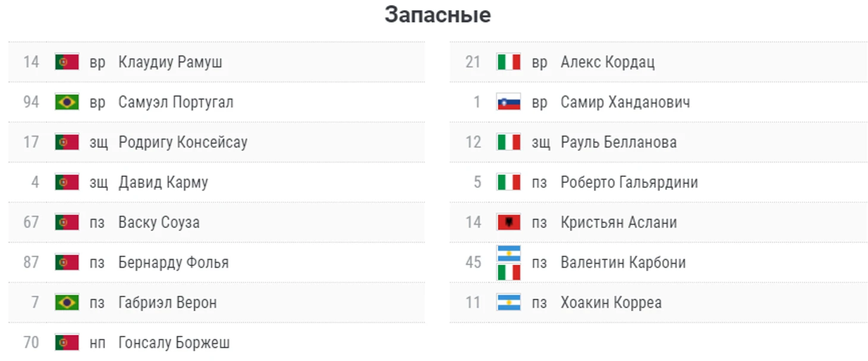868x361 pixels.
Task: Click Italy flag under Argentina flag for Карбони
Action: 508,272
